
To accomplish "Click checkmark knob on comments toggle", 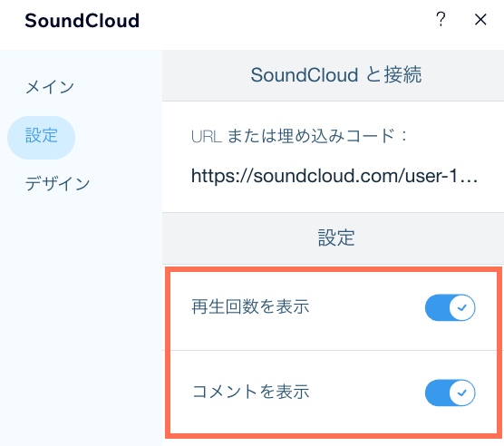I will (x=462, y=393).
